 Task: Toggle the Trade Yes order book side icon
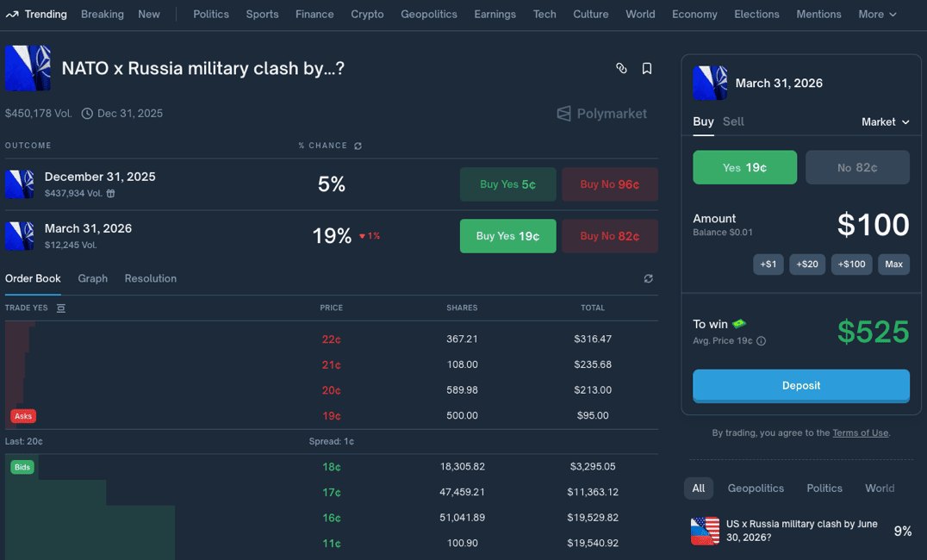click(x=60, y=308)
